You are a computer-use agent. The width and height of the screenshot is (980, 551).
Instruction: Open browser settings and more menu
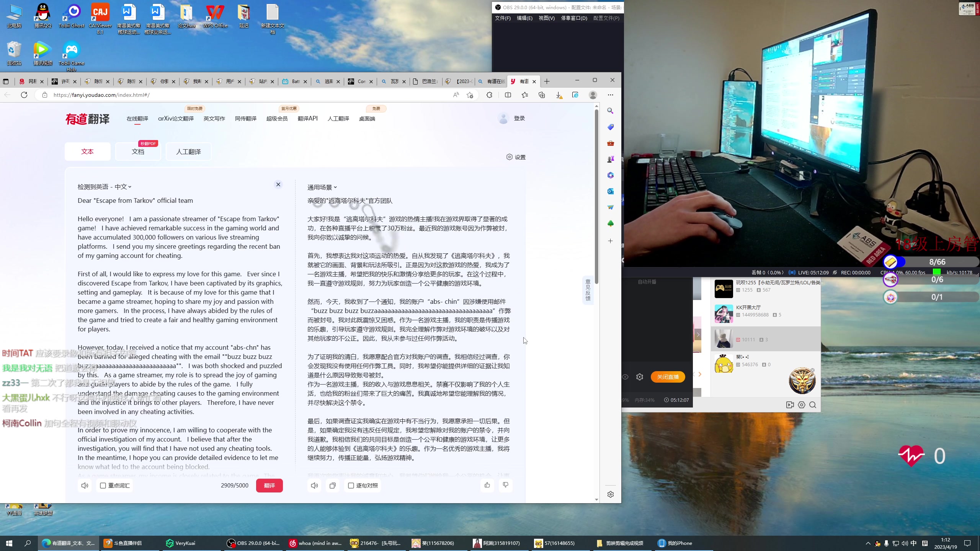point(611,95)
